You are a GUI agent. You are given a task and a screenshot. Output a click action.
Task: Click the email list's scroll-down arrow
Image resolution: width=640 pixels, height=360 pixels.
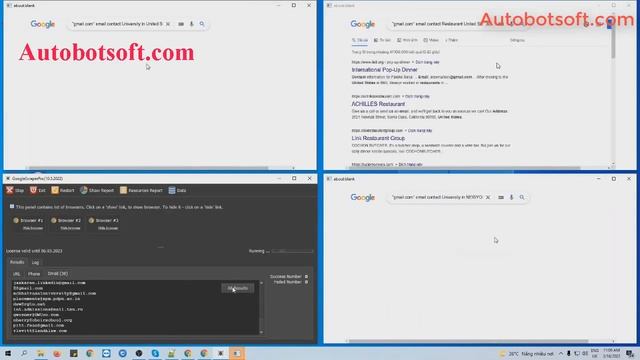click(x=261, y=332)
